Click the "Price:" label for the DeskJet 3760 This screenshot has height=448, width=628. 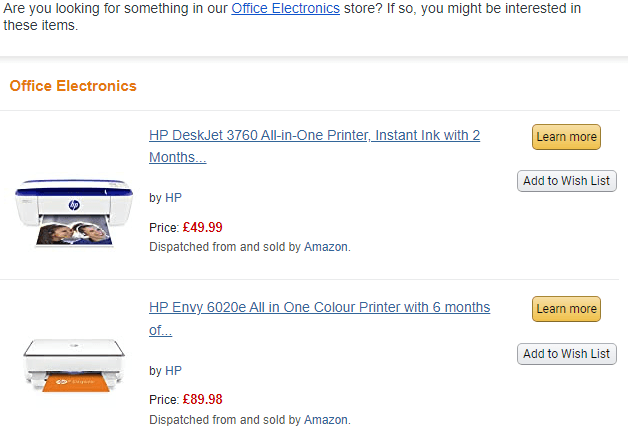tap(164, 228)
